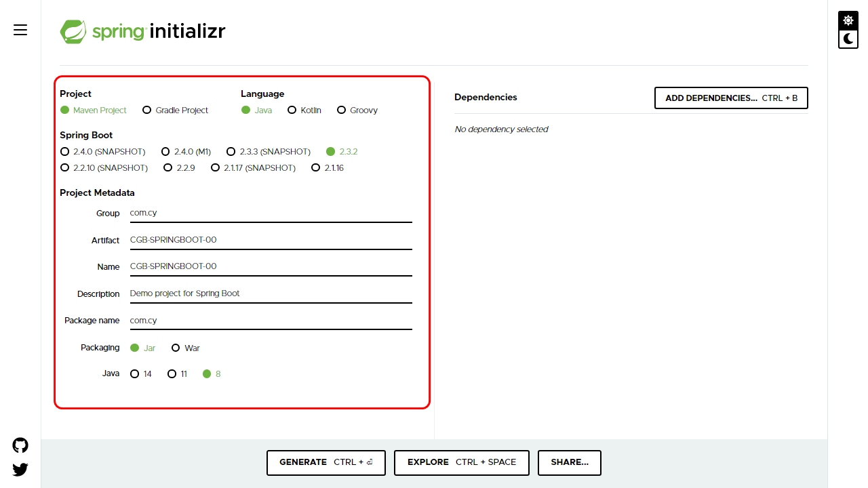Viewport: 868px width, 488px height.
Task: Click the Dependencies heading
Action: (x=486, y=98)
